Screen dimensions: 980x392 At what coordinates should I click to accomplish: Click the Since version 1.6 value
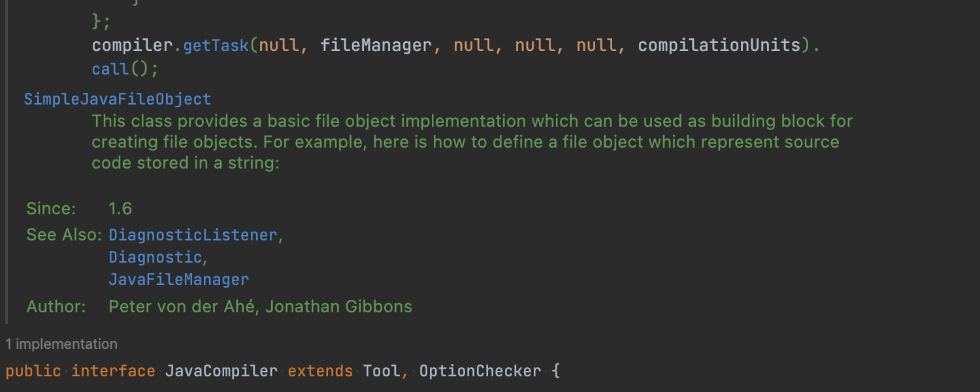pos(120,208)
